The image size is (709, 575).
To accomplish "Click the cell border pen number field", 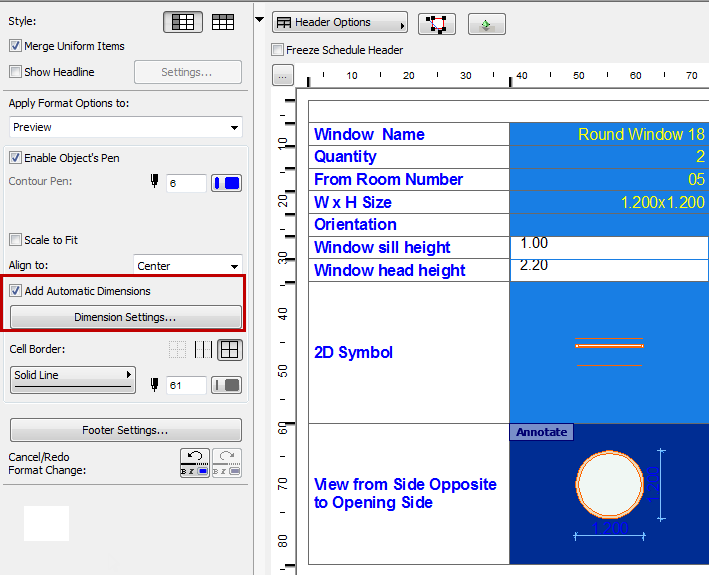I will (x=186, y=385).
